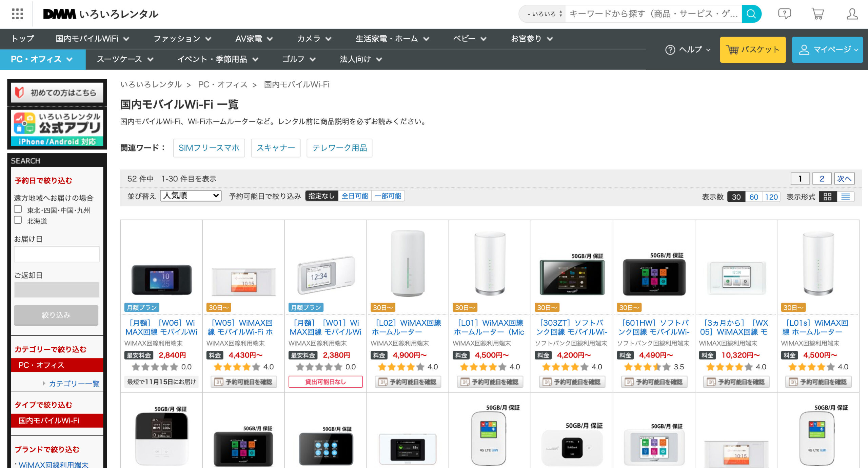Check availability calendar for WX05 item
Image resolution: width=868 pixels, height=468 pixels.
(x=736, y=382)
